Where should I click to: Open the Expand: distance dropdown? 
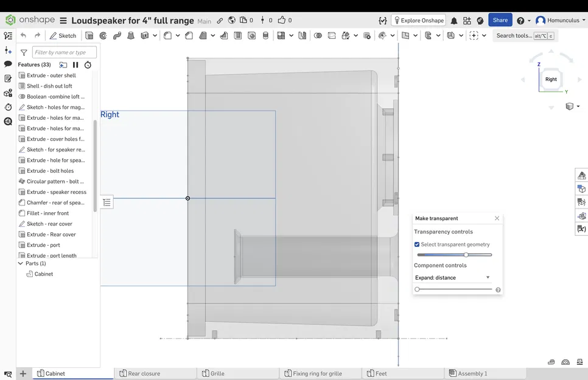point(452,277)
